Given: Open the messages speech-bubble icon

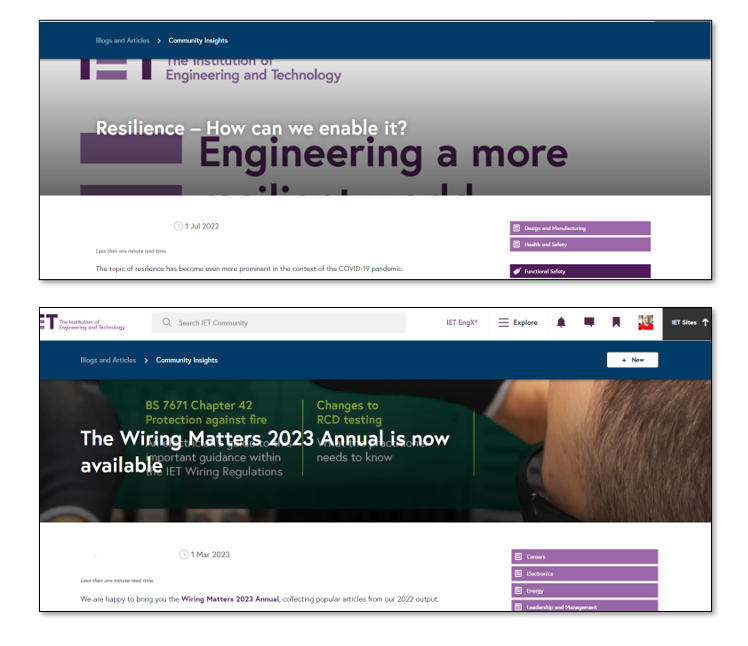Looking at the screenshot, I should (x=589, y=323).
